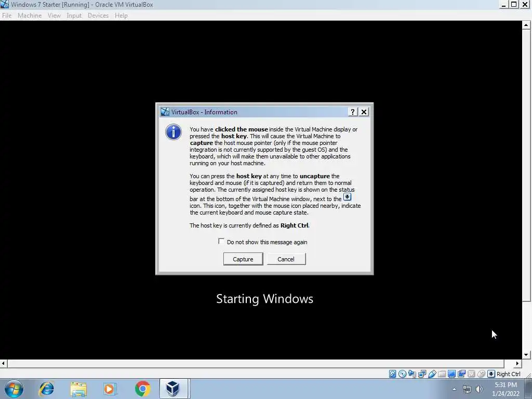This screenshot has width=532, height=399.
Task: Open the Machine menu
Action: pyautogui.click(x=30, y=16)
